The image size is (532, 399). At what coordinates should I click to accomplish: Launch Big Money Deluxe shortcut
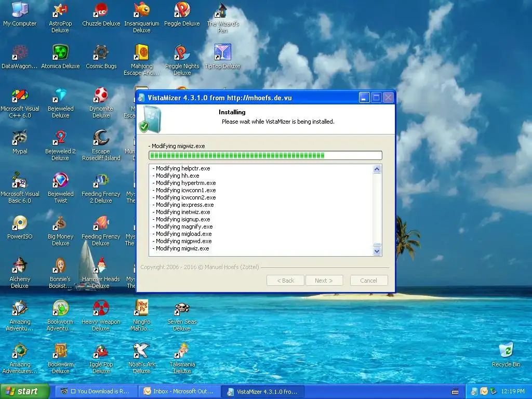pos(60,230)
